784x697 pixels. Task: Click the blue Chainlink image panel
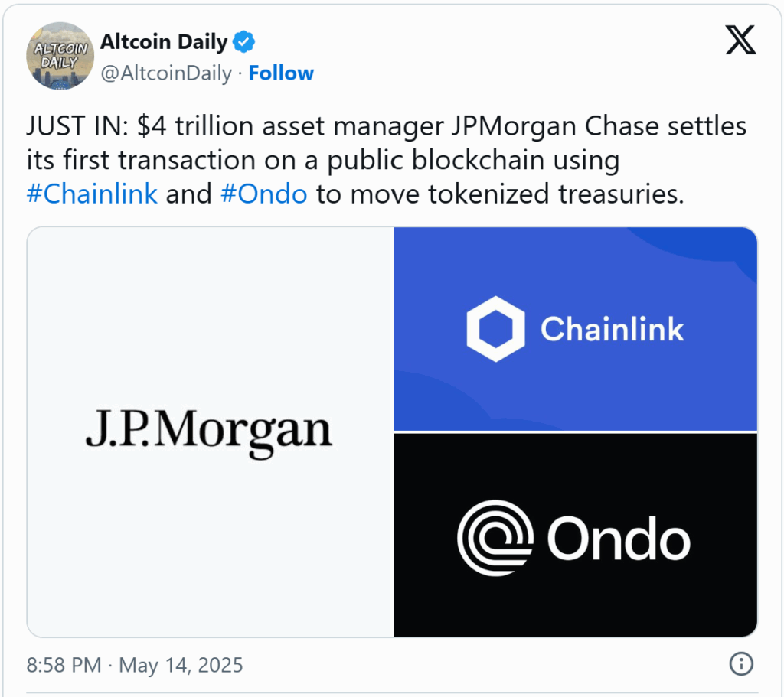[576, 329]
